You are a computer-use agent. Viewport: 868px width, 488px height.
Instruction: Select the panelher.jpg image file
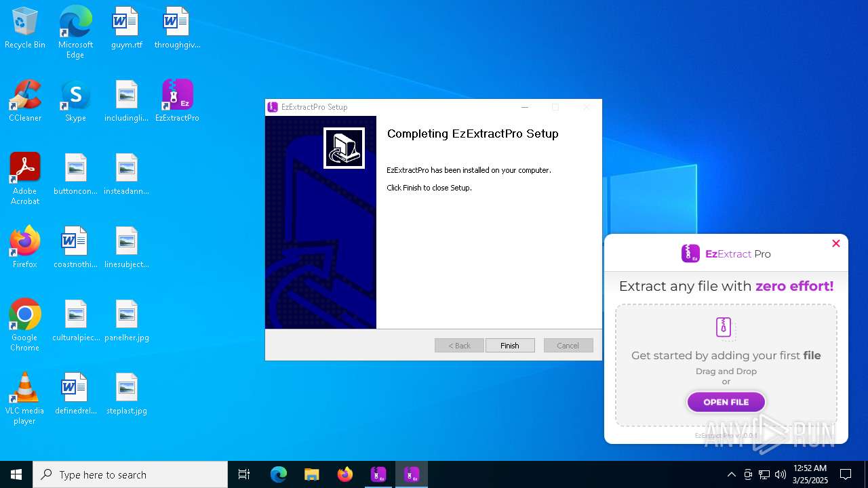(x=127, y=321)
